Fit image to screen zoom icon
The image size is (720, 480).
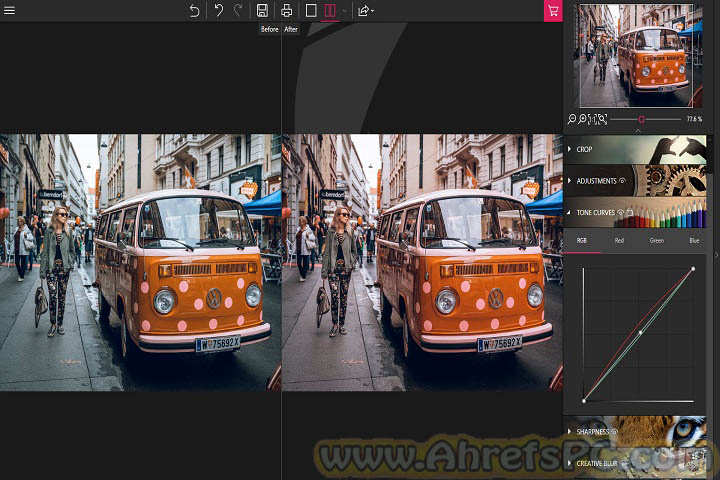[602, 119]
